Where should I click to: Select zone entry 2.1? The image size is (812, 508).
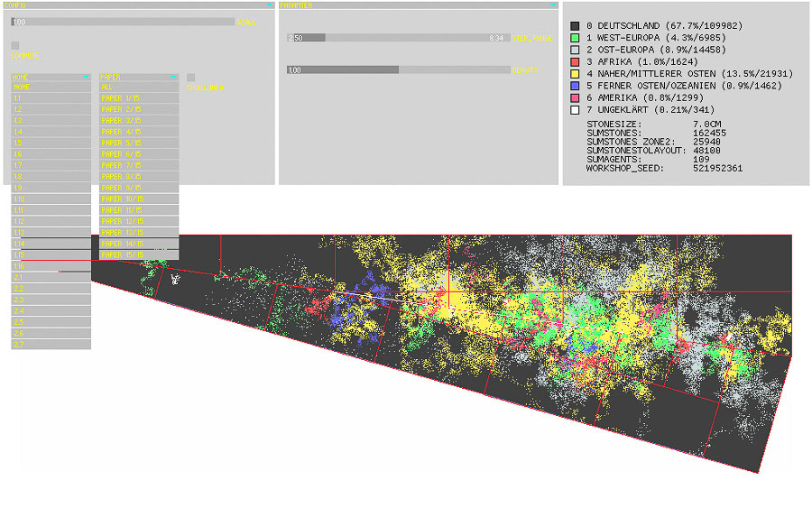tap(51, 278)
